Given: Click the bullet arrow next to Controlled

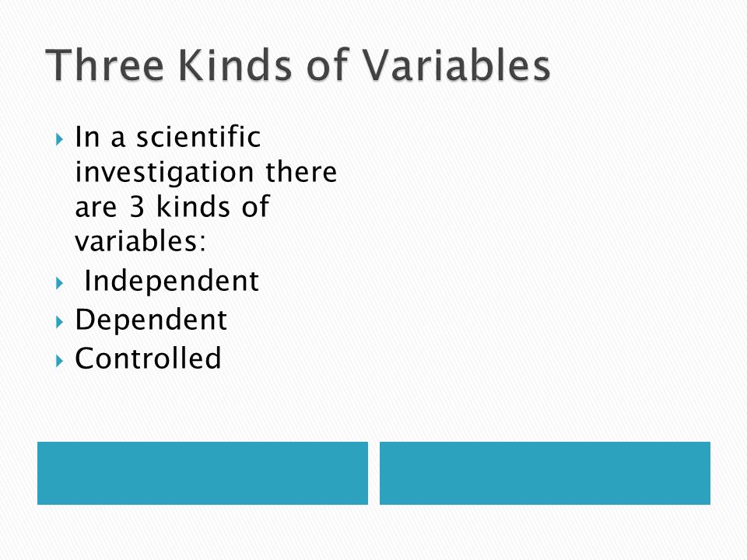Looking at the screenshot, I should tap(59, 361).
